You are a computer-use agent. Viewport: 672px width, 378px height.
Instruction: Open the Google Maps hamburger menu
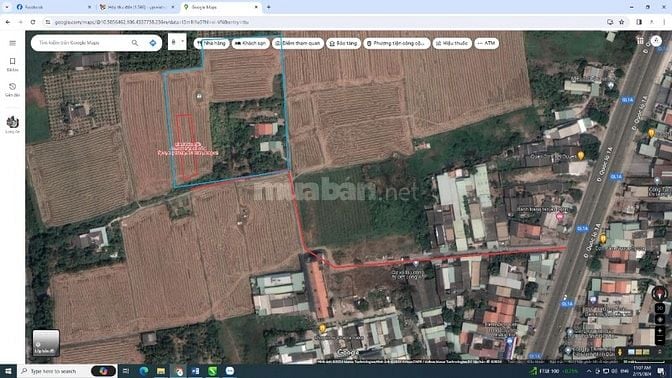[12, 43]
